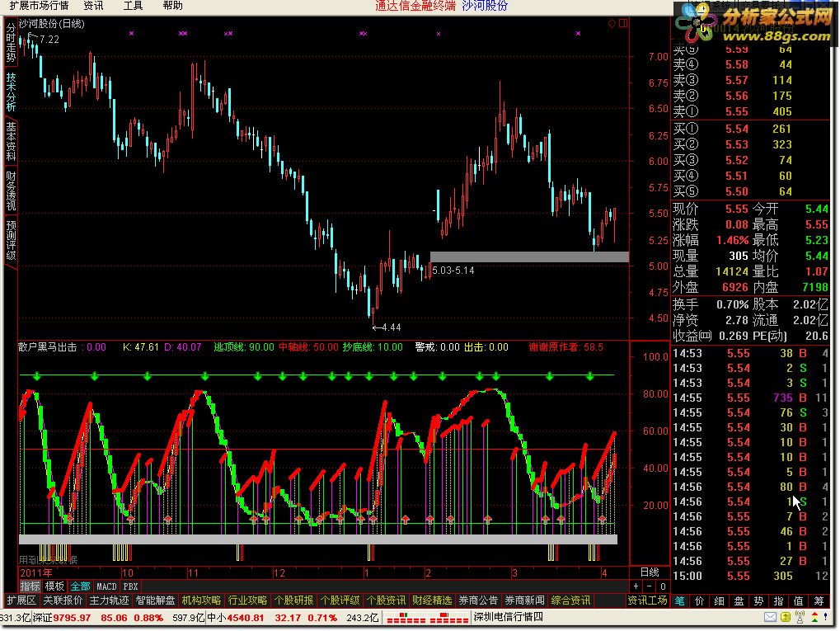Click the 7.22 high price marker
Image resolution: width=840 pixels, height=631 pixels.
click(49, 39)
